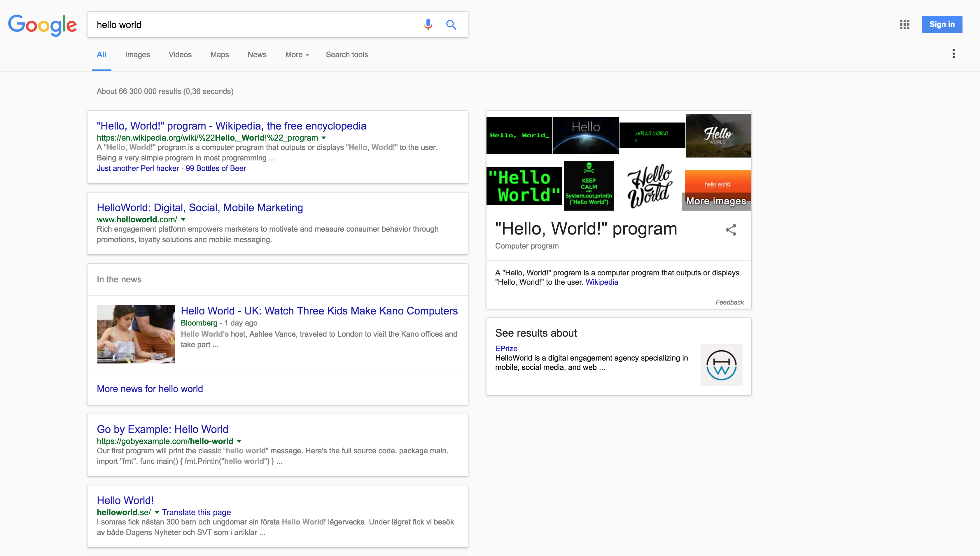Activate voice search with the microphone icon
Screen dimensions: 980x556
pos(427,25)
